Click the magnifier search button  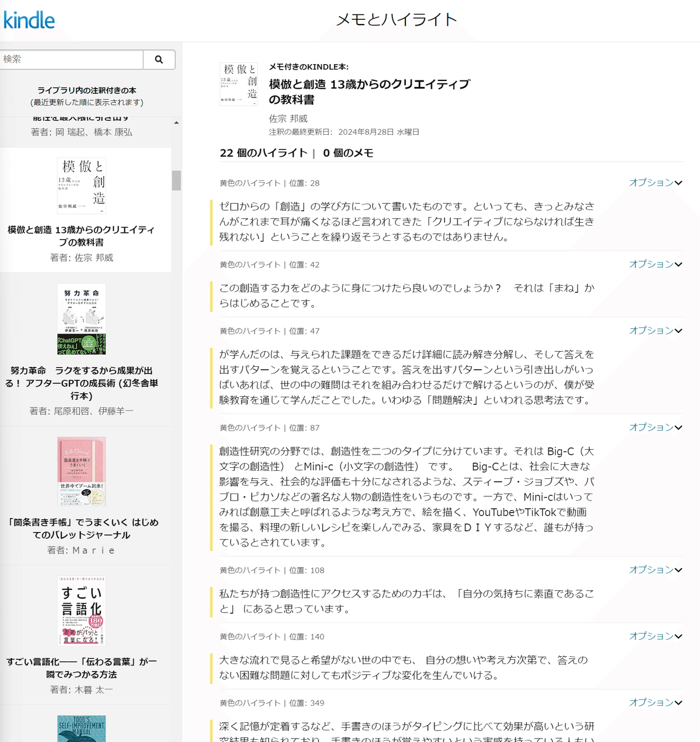click(159, 60)
